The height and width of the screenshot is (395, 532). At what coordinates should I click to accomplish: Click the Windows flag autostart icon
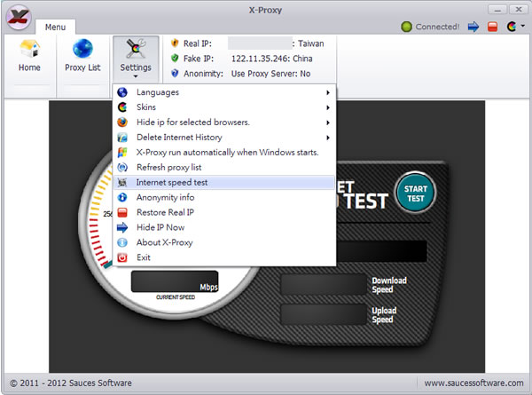[x=122, y=152]
